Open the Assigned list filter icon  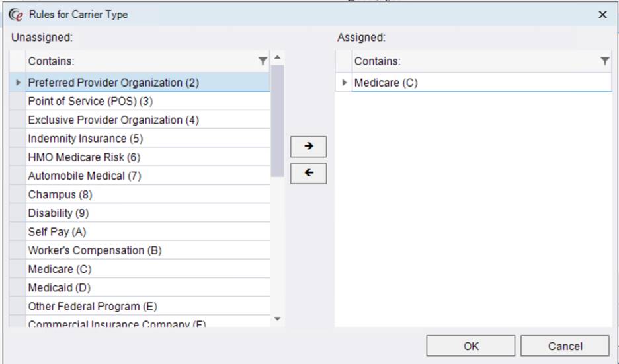[x=604, y=61]
